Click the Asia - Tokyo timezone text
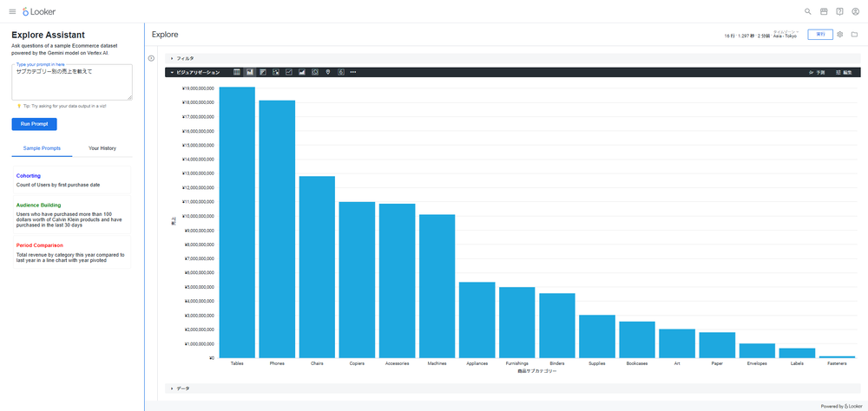Viewport: 868px width, 411px height. point(785,36)
